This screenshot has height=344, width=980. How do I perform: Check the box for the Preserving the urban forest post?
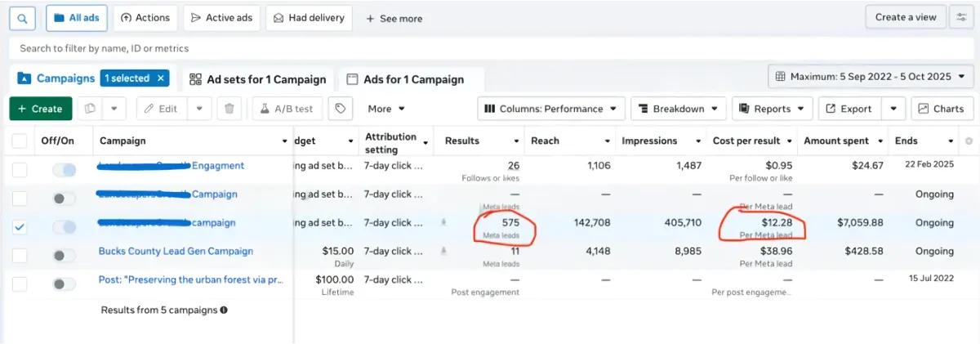click(20, 284)
